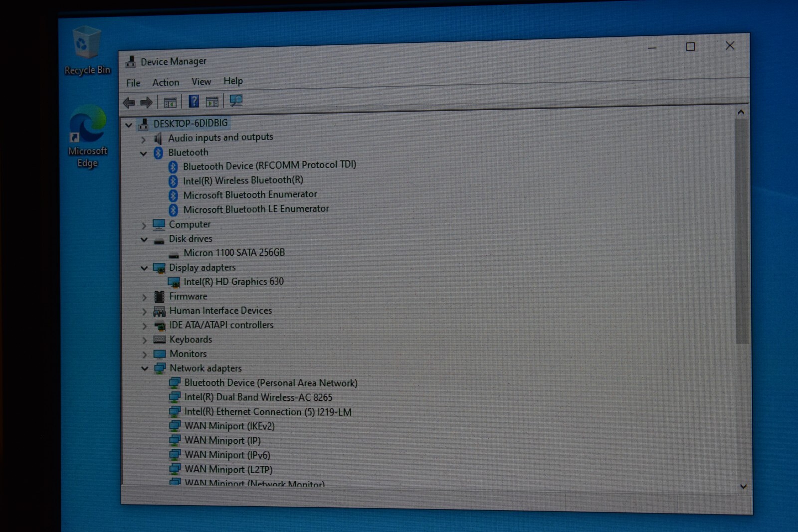Expand the Monitors category
Viewport: 798px width, 532px height.
(144, 355)
